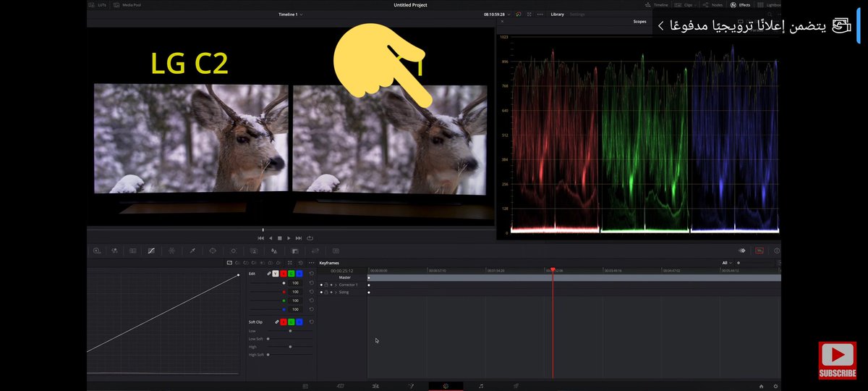
Task: Go to the Fairlight page music icon
Action: click(480, 386)
